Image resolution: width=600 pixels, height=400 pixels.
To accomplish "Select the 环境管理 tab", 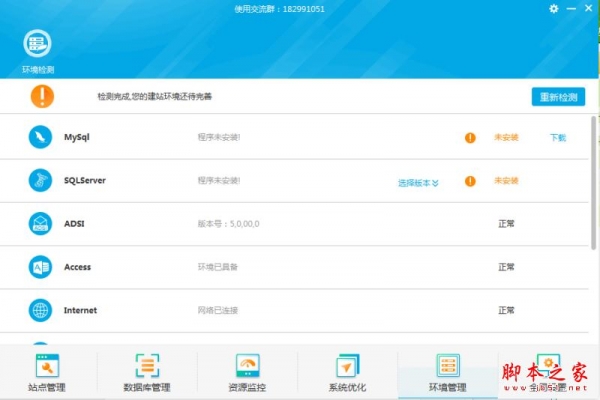I will (447, 373).
